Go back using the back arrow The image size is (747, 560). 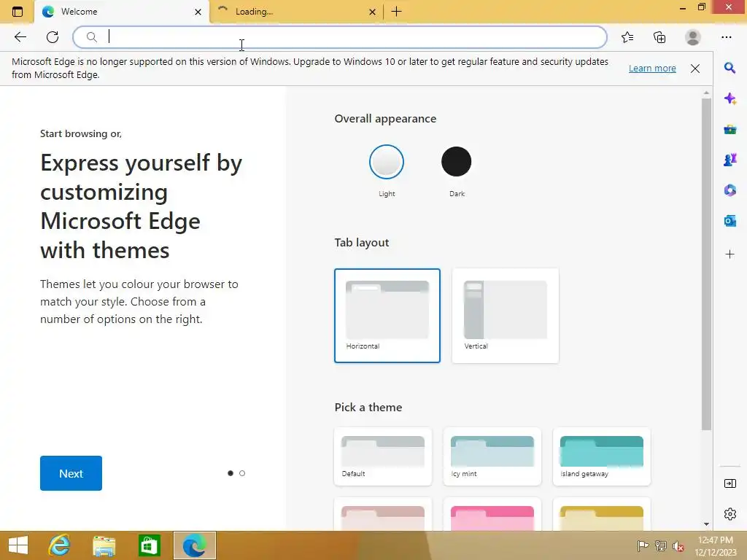[20, 37]
